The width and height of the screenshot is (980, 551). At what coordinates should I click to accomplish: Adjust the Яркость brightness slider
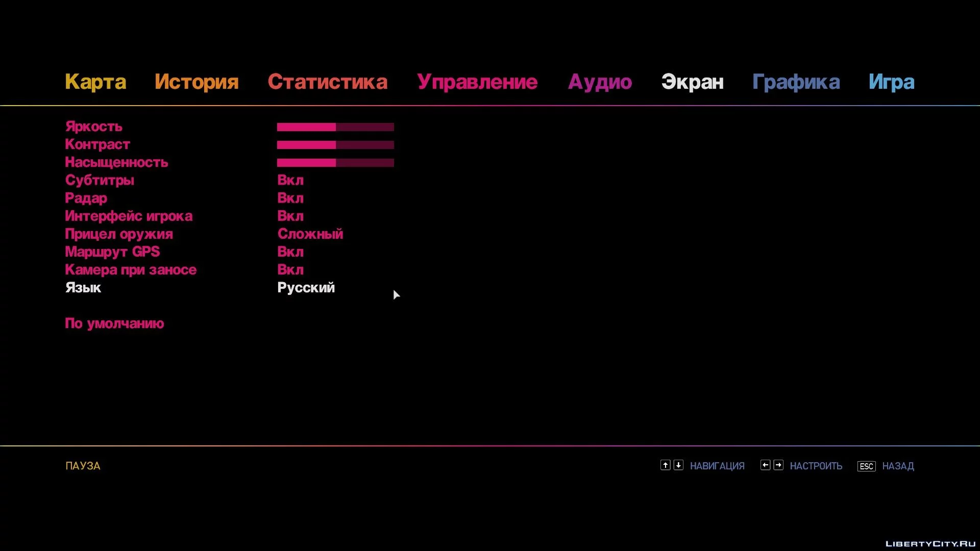335,127
